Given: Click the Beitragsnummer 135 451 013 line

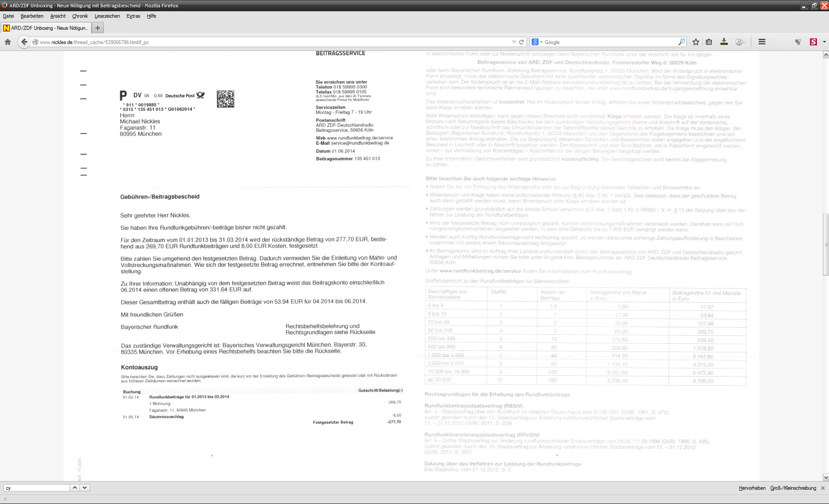Looking at the screenshot, I should [348, 159].
